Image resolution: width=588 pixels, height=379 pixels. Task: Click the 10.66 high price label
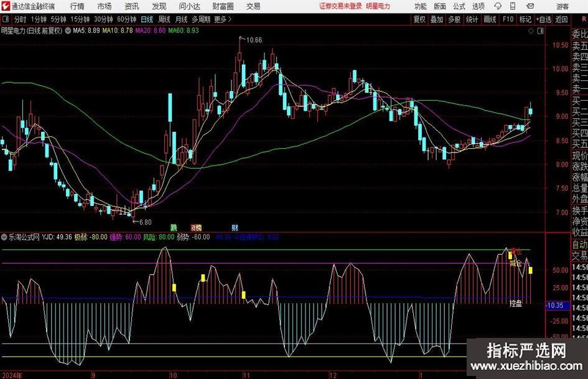tap(254, 40)
